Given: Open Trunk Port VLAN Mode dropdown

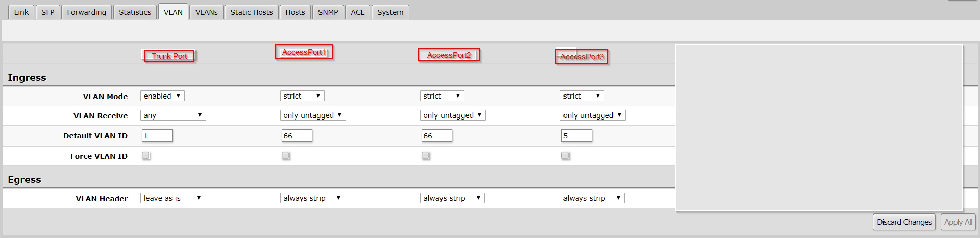Looking at the screenshot, I should click(162, 96).
